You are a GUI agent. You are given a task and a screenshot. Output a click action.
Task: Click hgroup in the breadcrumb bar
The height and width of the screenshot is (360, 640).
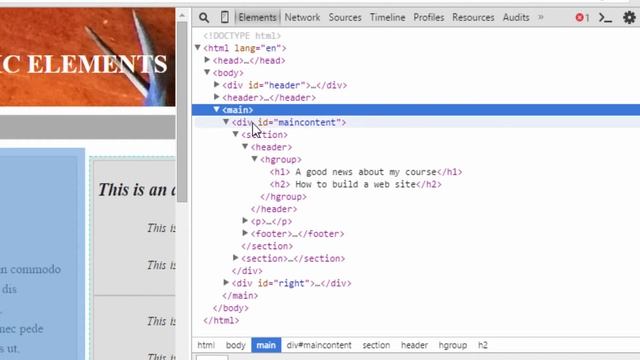click(x=453, y=345)
